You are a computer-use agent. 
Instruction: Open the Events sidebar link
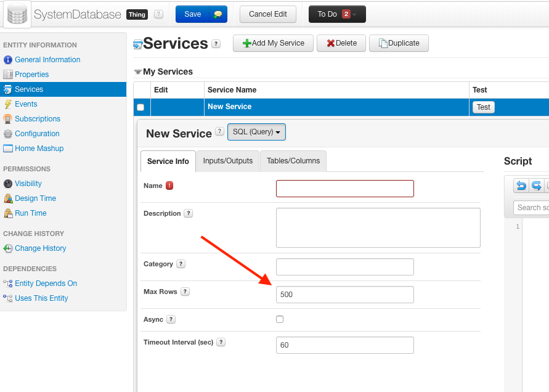point(26,104)
